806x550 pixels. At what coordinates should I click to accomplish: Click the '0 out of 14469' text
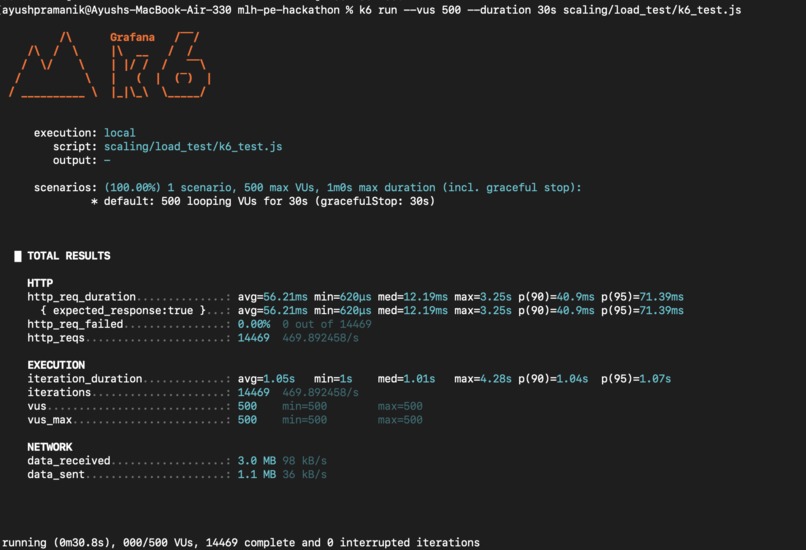click(326, 324)
